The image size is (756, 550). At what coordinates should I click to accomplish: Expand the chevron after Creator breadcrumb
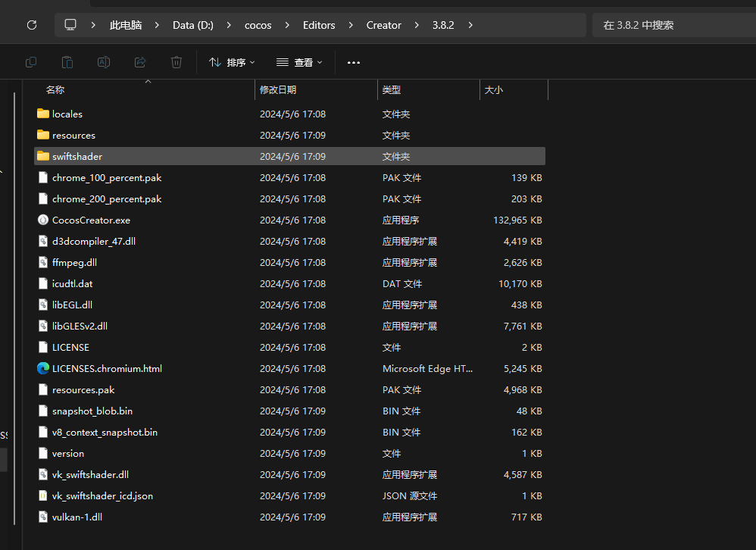tap(417, 25)
